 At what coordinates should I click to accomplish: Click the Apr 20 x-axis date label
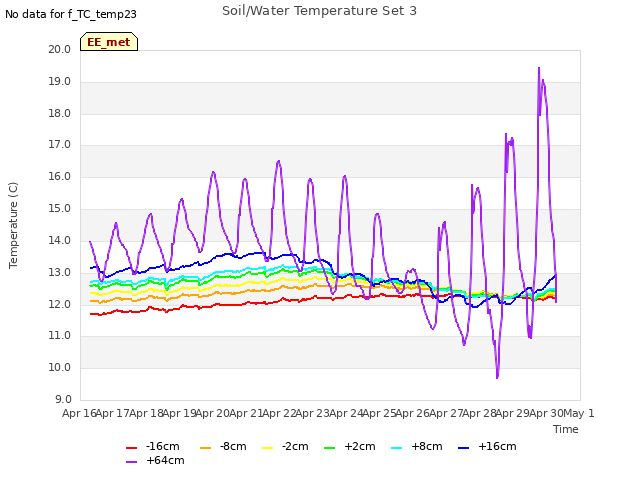212,413
